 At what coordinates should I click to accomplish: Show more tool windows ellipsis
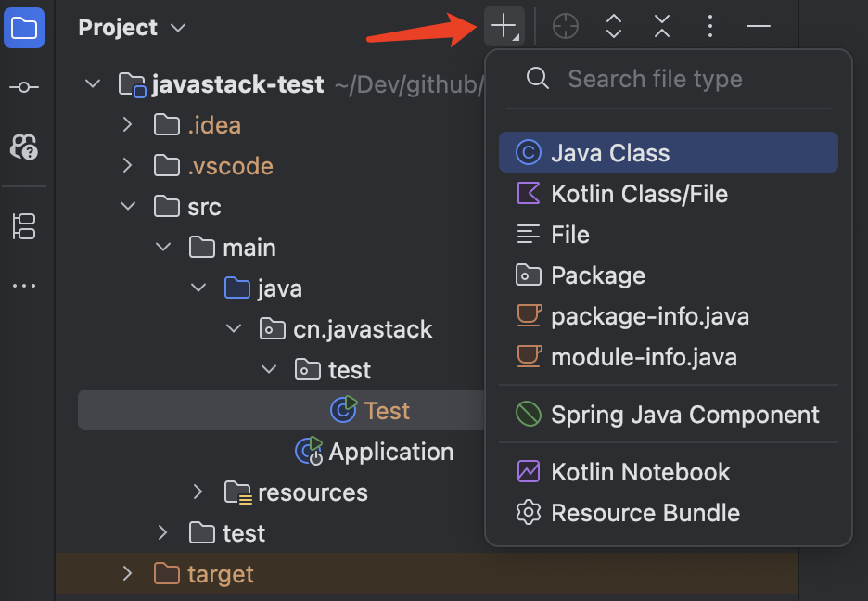[x=23, y=286]
